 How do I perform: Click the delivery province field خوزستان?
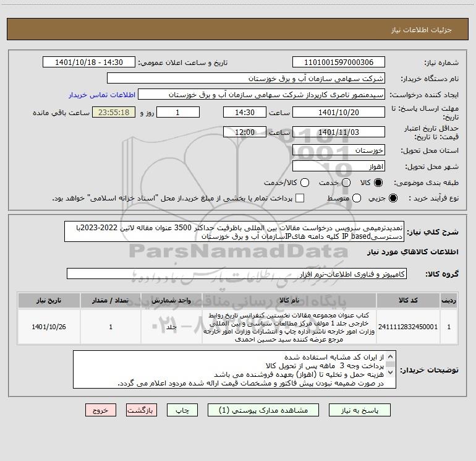(x=339, y=150)
